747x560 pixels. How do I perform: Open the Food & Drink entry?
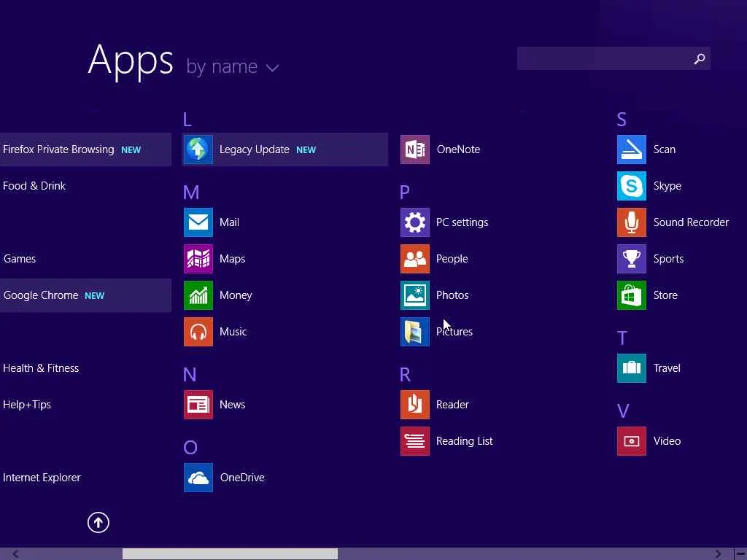pos(34,186)
